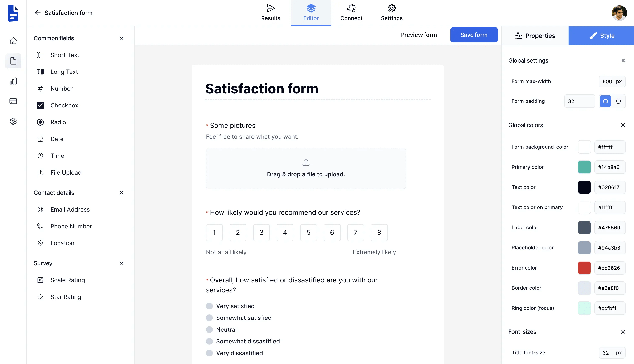The height and width of the screenshot is (364, 634).
Task: Click the Style panel icon
Action: coord(593,35)
